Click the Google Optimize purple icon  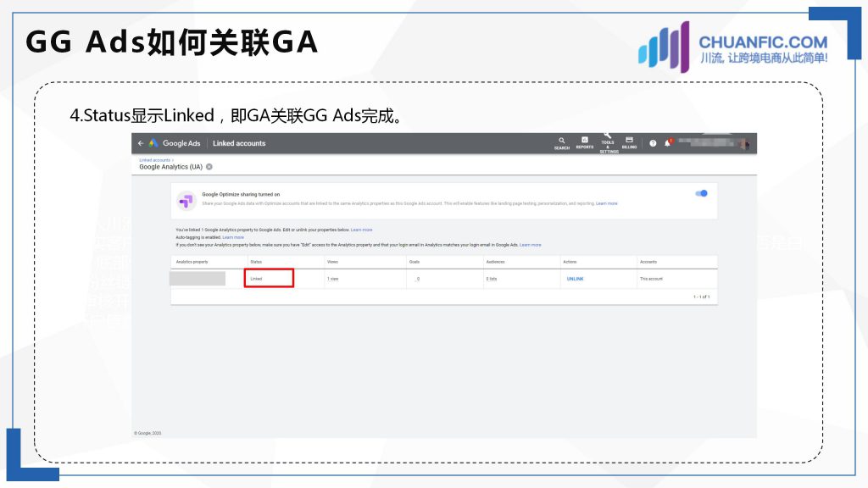point(186,200)
